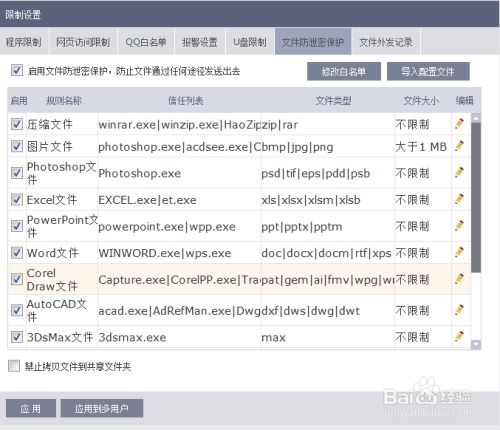The image size is (500, 430).
Task: Open pencil editor for AutoCAD文件 rule
Action: [x=459, y=310]
